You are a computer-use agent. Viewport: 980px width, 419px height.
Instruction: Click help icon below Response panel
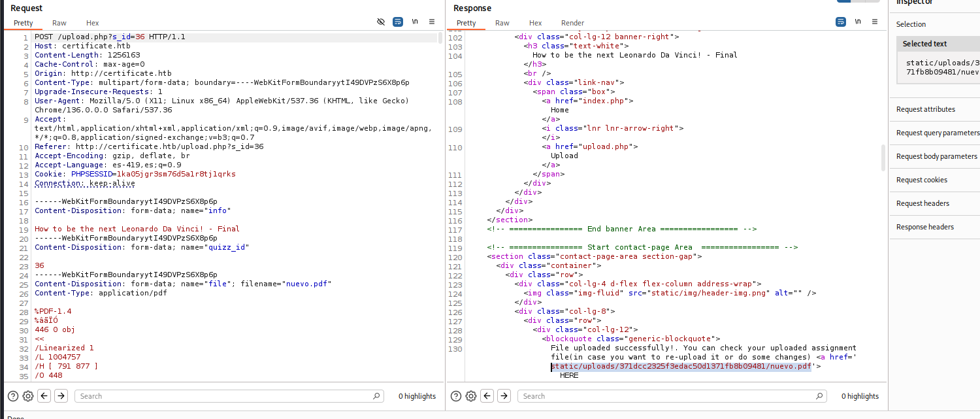(455, 396)
